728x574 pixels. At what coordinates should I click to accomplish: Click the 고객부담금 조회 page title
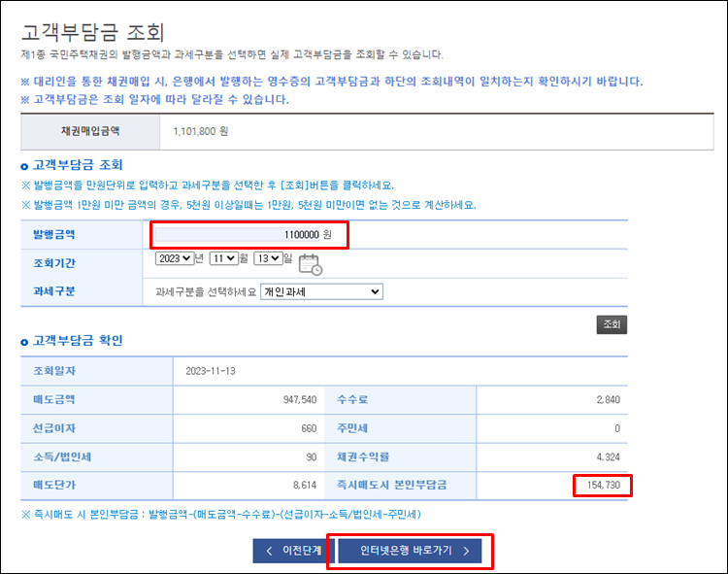tap(93, 32)
